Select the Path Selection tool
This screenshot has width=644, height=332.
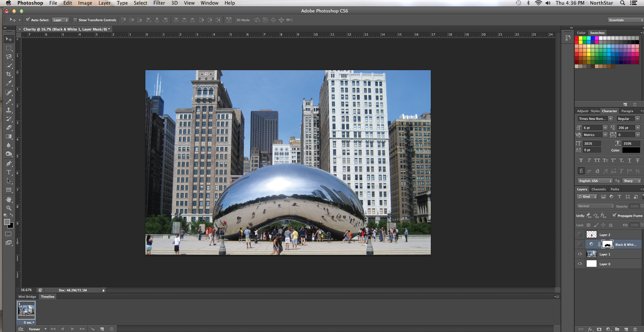tap(9, 181)
